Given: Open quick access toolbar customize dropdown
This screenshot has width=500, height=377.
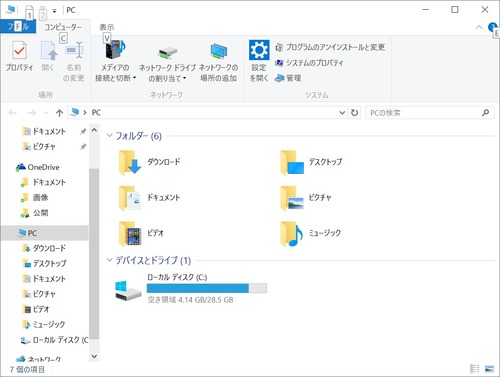Looking at the screenshot, I should tap(54, 11).
